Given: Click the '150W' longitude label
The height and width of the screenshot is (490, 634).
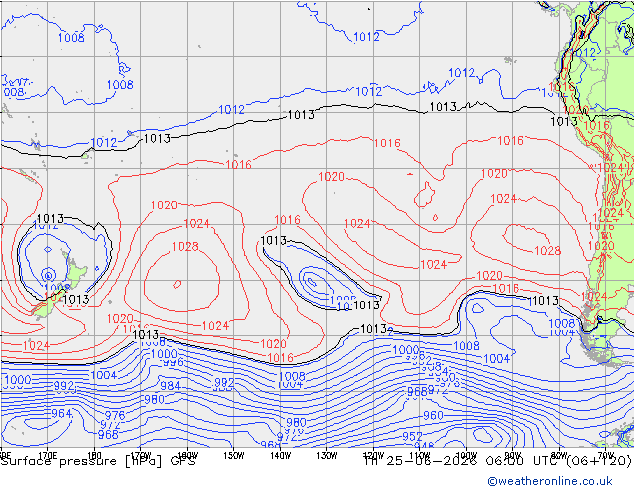Looking at the screenshot, I should pyautogui.click(x=234, y=456).
